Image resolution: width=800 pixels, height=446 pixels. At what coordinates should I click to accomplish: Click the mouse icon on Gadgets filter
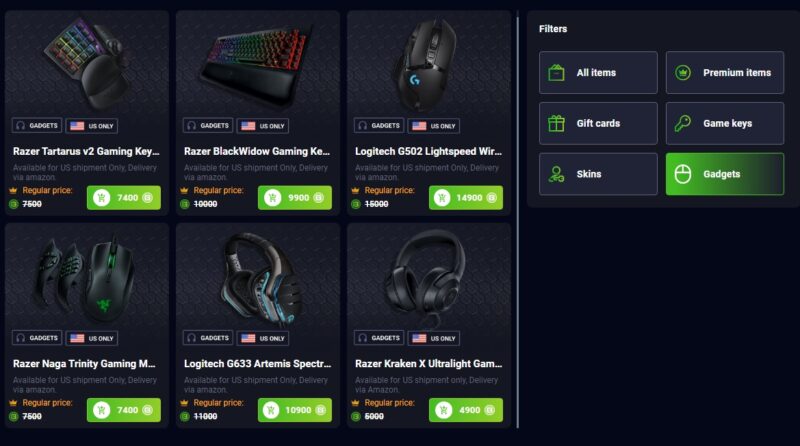tap(683, 174)
